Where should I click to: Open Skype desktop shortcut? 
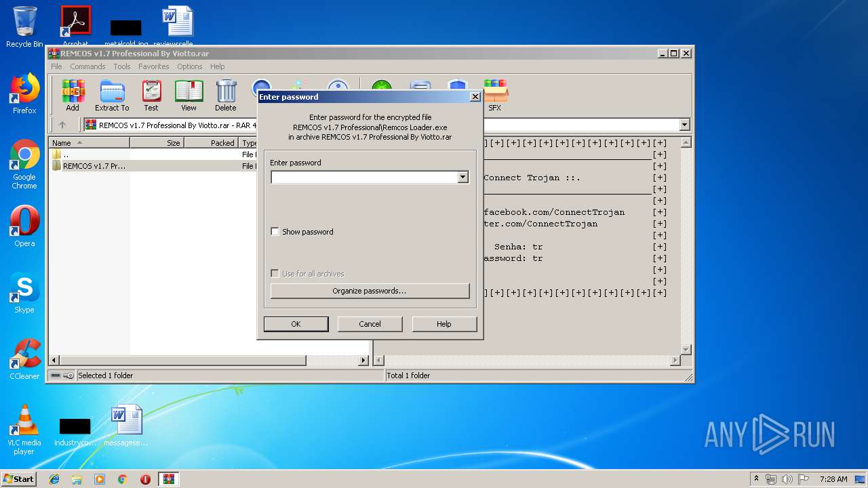pos(24,293)
